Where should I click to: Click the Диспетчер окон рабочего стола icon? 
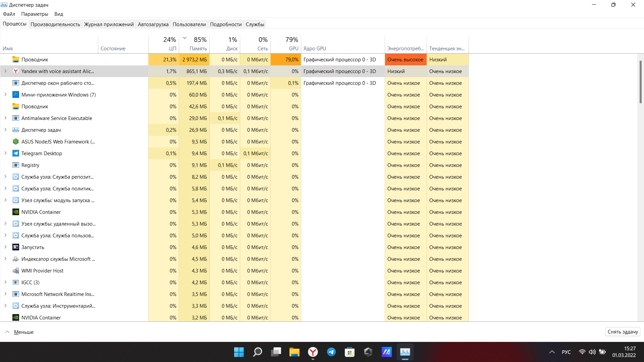(16, 83)
